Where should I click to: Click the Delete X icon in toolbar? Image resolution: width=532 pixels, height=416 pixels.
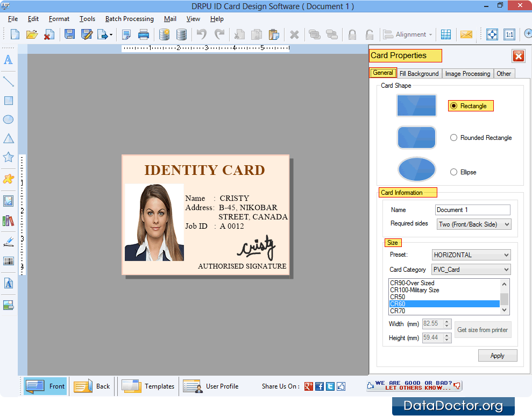click(294, 34)
